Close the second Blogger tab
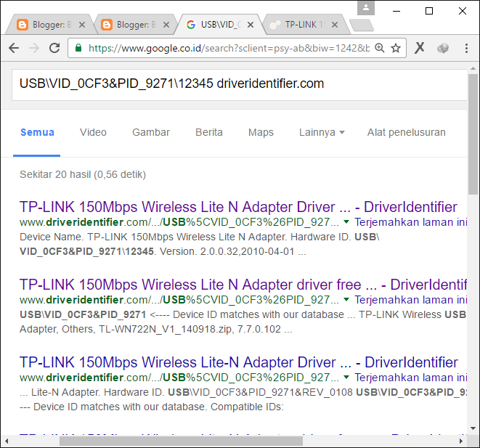 pos(166,25)
